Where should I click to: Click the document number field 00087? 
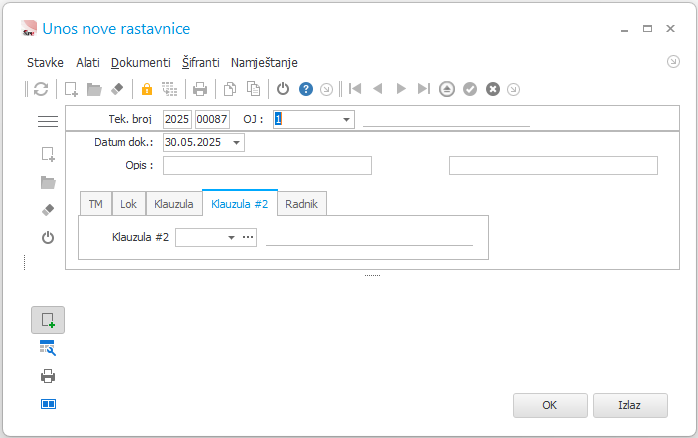(212, 119)
